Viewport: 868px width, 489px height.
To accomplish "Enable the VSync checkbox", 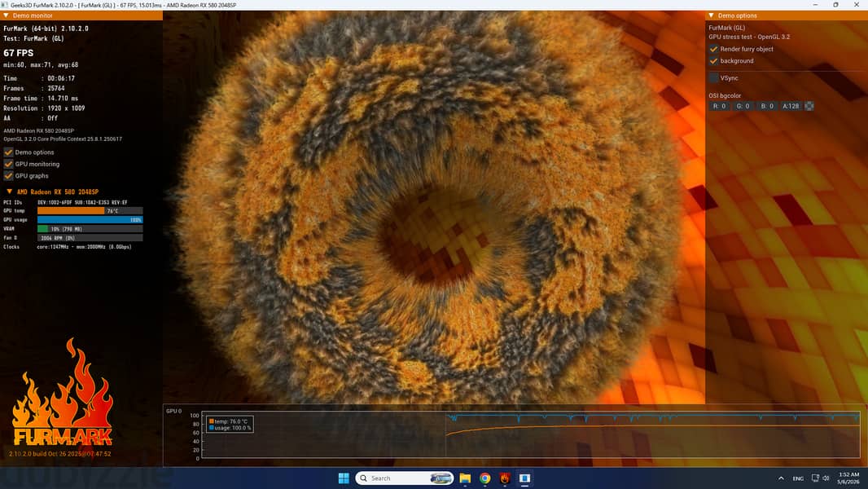I will coord(713,78).
